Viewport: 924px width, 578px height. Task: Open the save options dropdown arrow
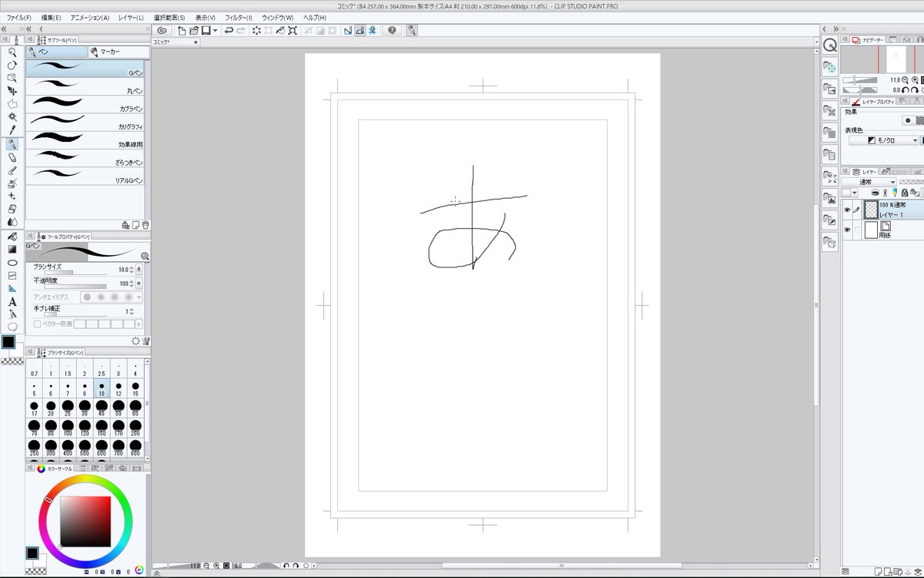point(216,30)
